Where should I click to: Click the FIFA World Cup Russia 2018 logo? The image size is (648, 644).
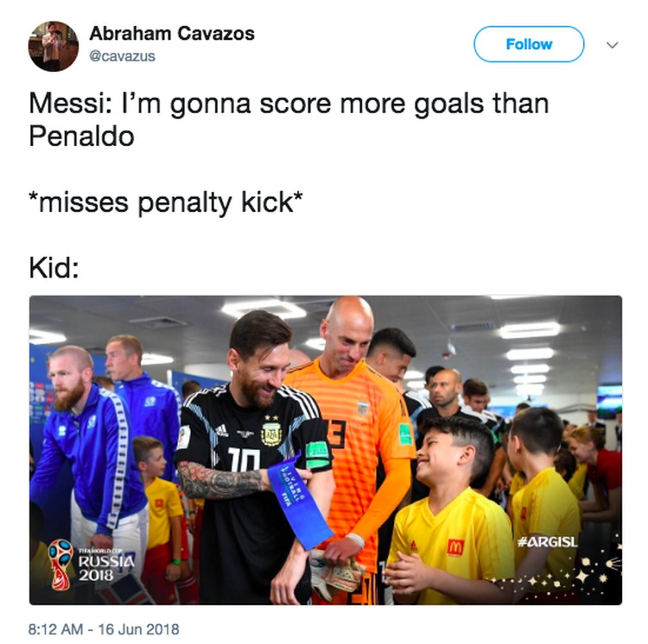pos(91,564)
